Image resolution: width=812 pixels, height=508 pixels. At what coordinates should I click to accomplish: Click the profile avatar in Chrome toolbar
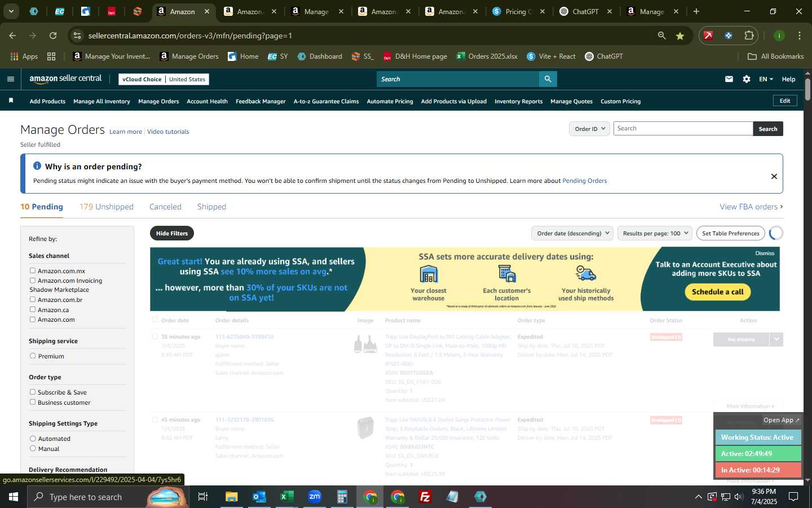[x=779, y=36]
